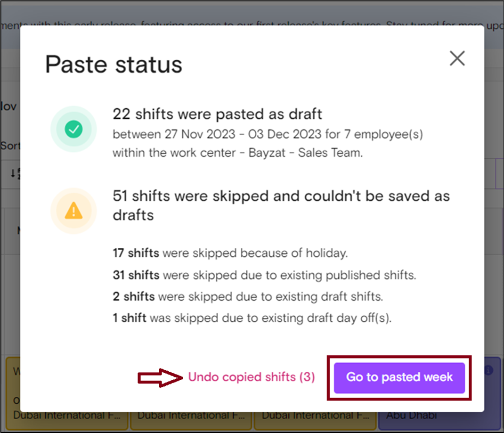Click the 17 shifts skipped because of holiday line
504x433 pixels.
[230, 253]
